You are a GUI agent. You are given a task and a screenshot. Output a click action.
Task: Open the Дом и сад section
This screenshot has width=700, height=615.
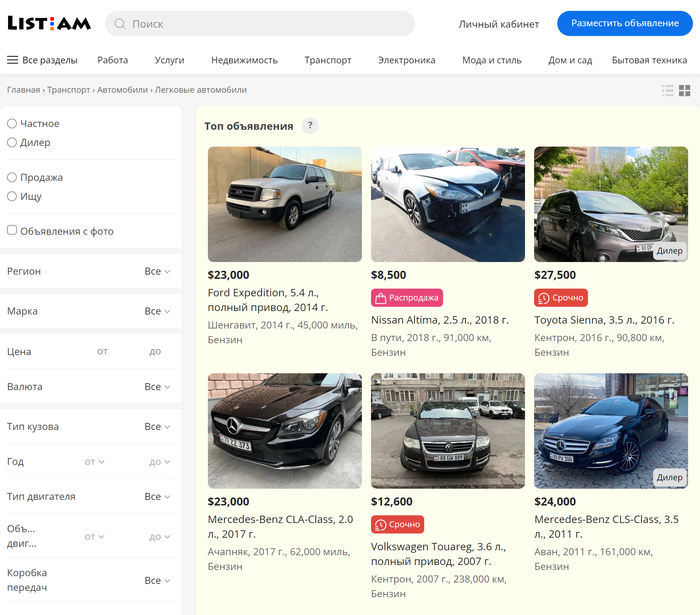point(570,60)
